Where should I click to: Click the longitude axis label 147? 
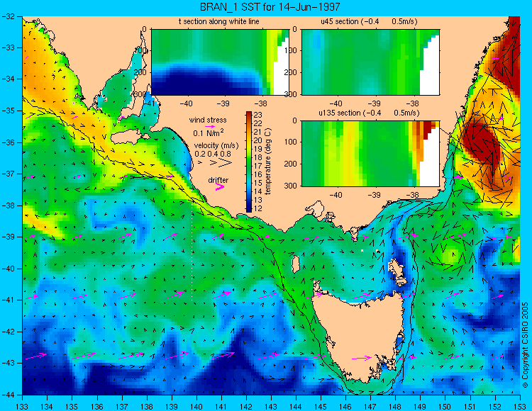click(x=370, y=406)
